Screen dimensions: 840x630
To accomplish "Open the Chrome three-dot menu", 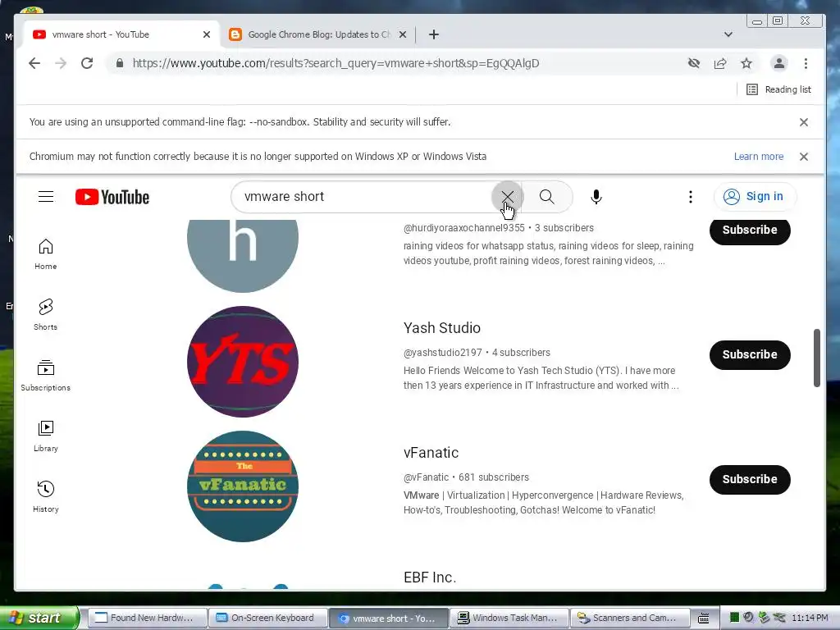I will (x=806, y=63).
